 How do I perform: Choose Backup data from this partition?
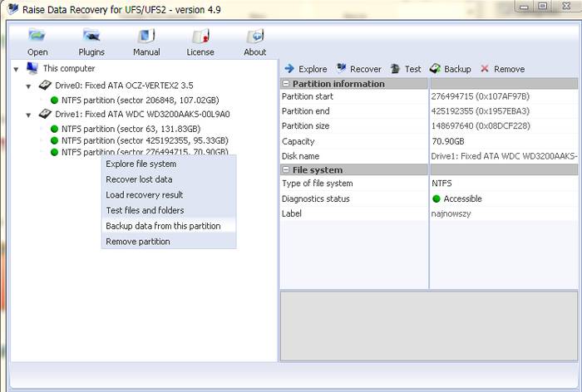169,226
